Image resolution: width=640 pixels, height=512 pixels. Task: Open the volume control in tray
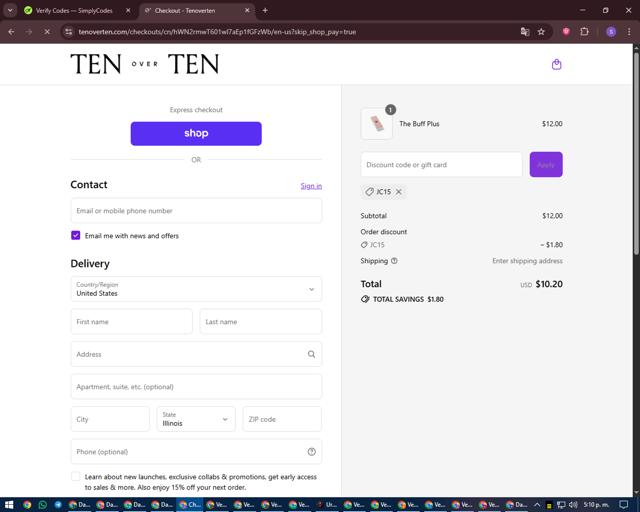point(573,505)
